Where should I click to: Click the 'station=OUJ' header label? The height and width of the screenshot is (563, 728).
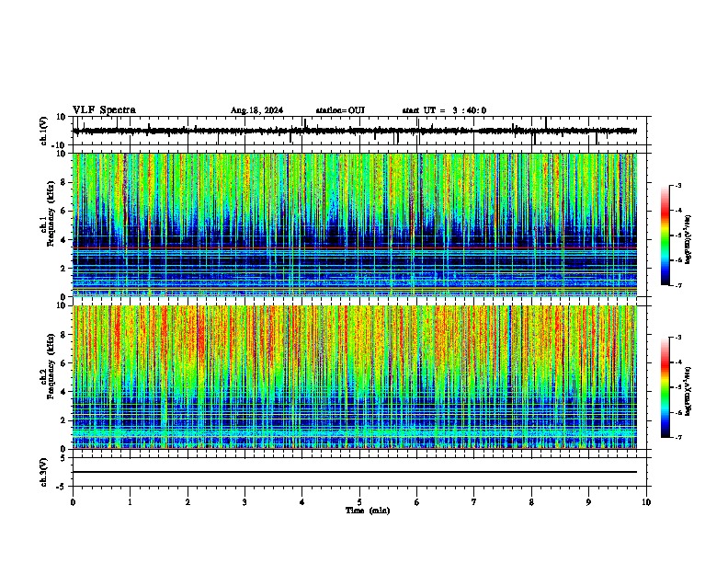340,110
